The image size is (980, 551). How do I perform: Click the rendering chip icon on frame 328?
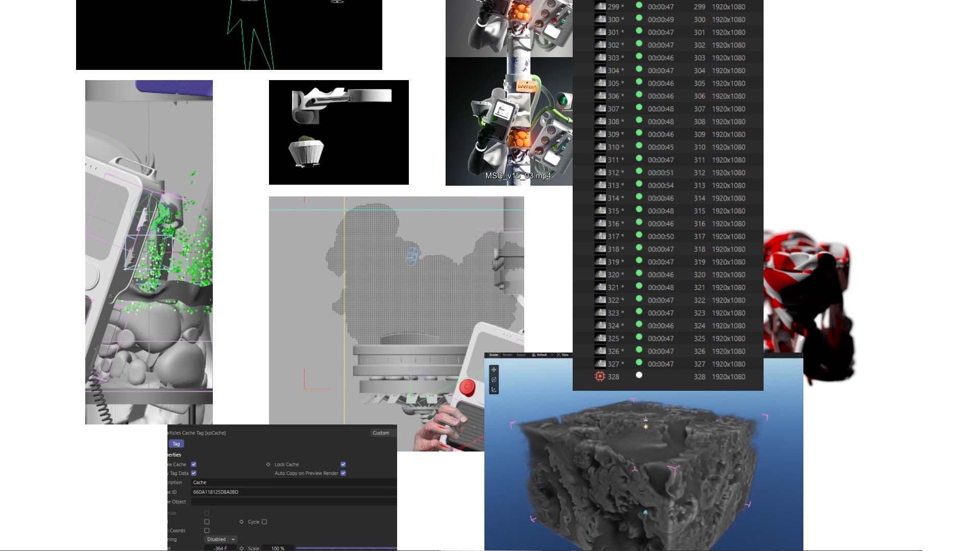click(600, 377)
